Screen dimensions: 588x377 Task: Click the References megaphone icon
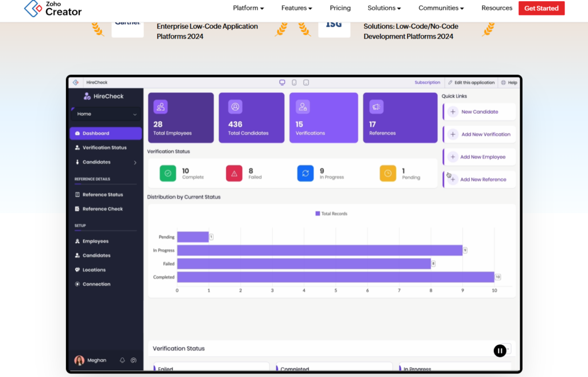tap(376, 107)
